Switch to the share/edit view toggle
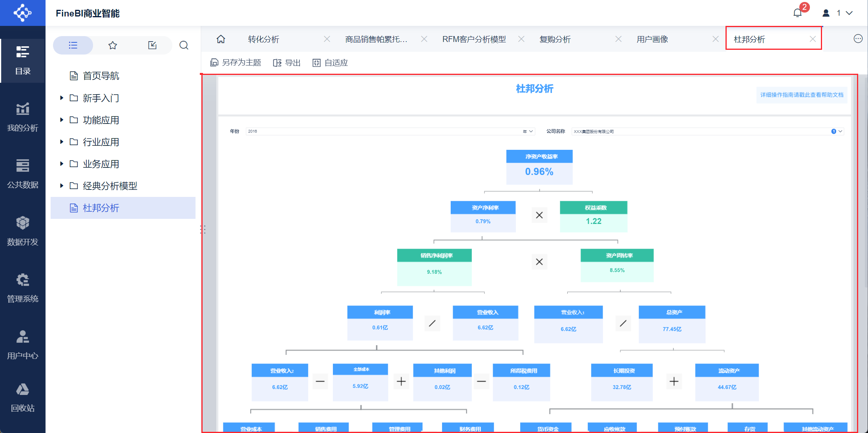 point(152,45)
